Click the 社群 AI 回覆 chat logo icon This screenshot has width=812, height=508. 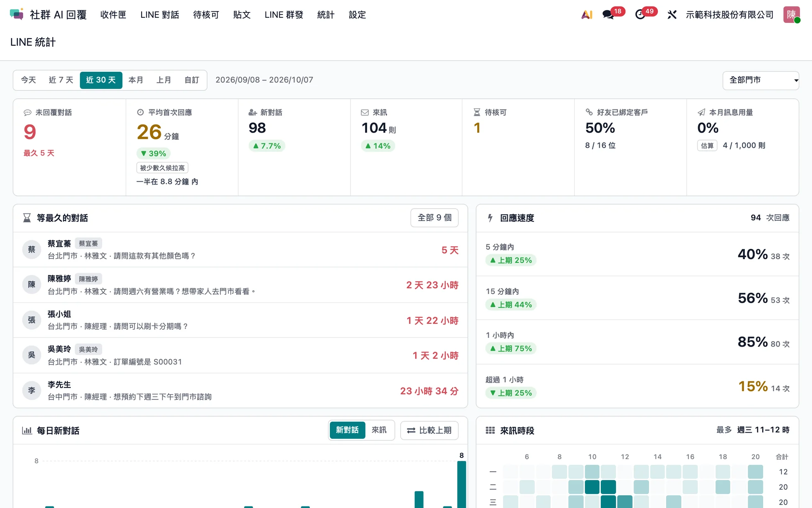click(17, 15)
